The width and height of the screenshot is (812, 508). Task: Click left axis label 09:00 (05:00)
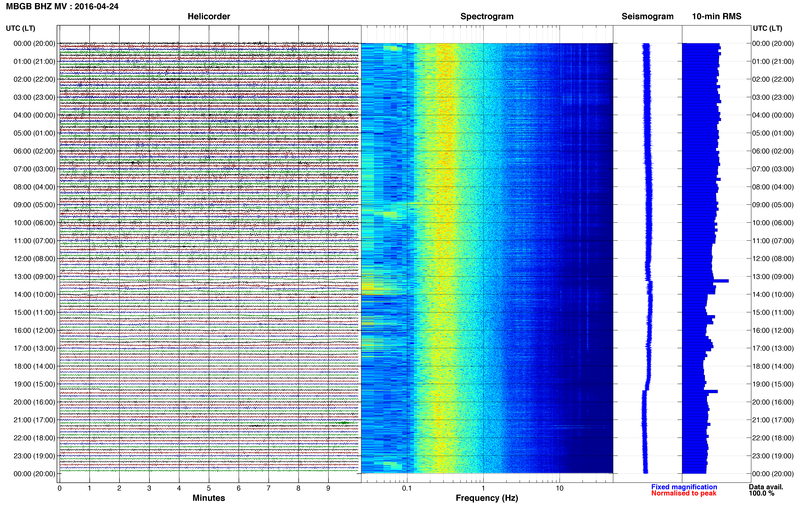[x=34, y=205]
